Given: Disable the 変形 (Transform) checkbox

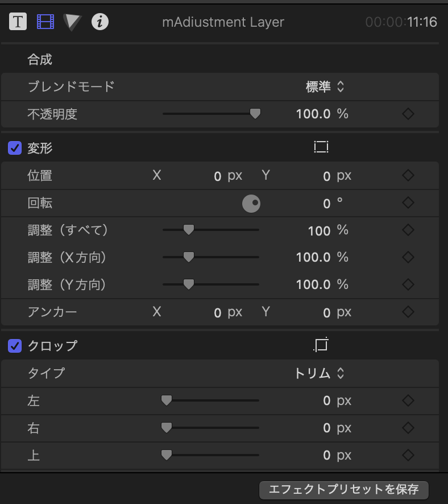Looking at the screenshot, I should pos(15,148).
